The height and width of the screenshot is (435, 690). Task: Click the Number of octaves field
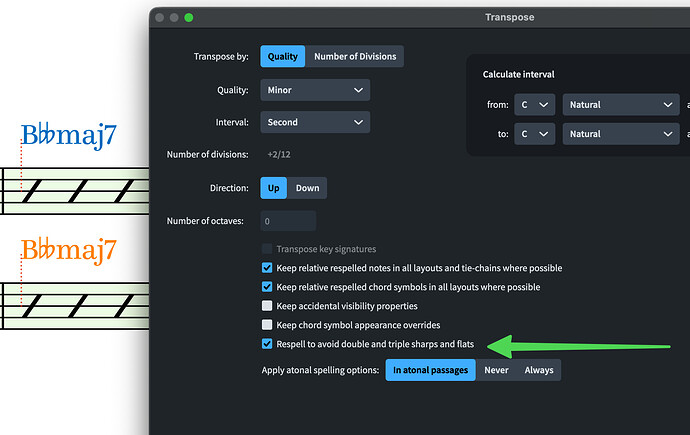[x=288, y=221]
